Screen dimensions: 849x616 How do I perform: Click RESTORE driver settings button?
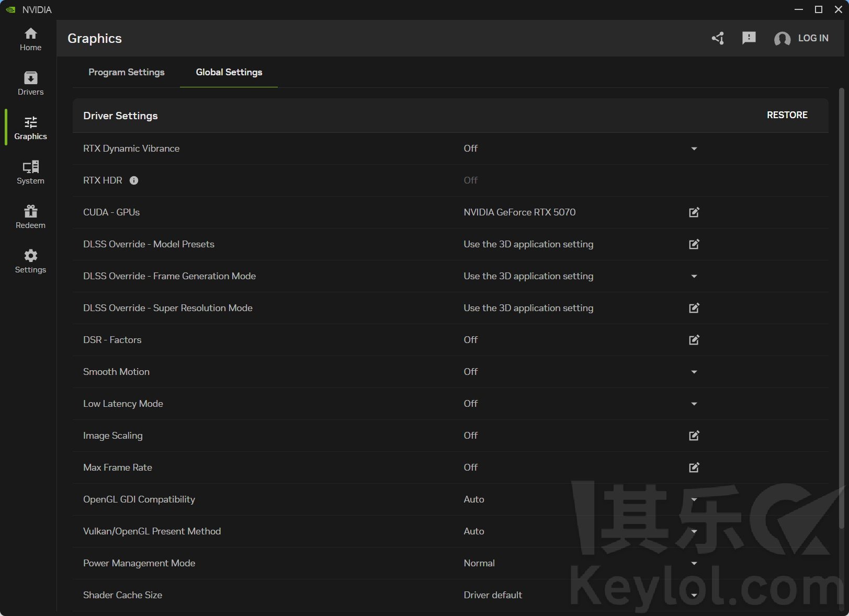[787, 115]
